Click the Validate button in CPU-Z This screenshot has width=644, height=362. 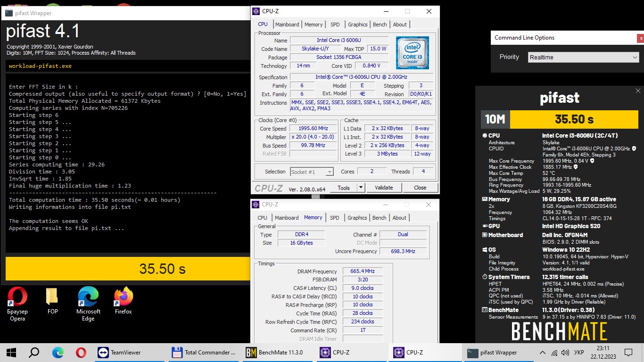point(384,188)
